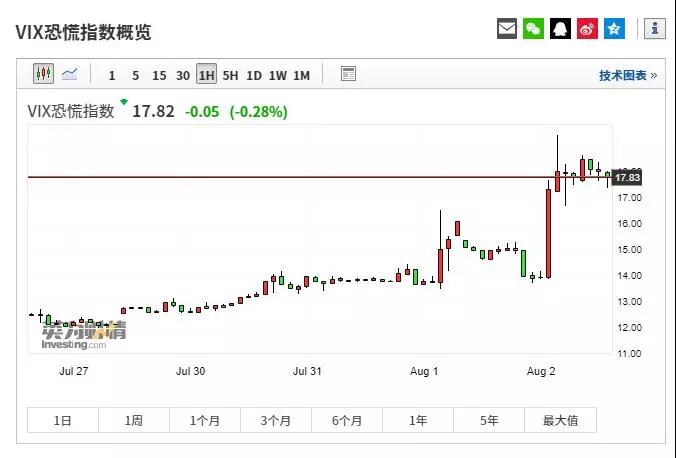Add to favorites with star icon

[x=614, y=29]
